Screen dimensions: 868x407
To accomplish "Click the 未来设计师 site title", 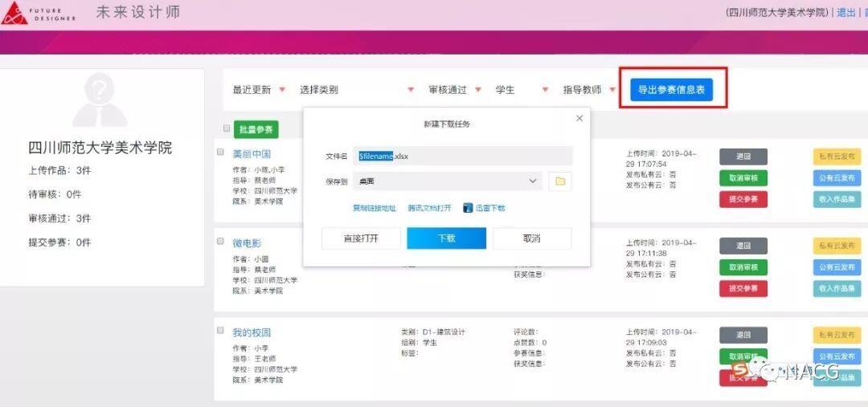I will (138, 12).
